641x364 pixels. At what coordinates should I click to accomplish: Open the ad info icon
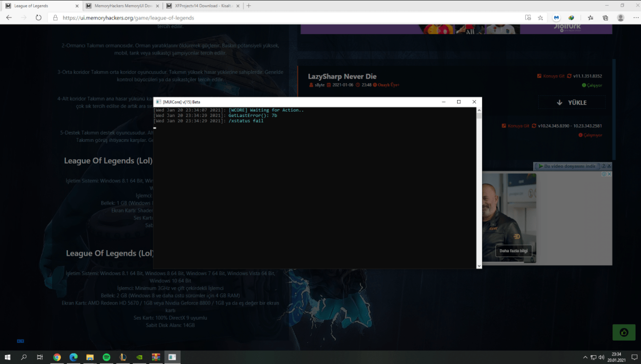coord(604,174)
